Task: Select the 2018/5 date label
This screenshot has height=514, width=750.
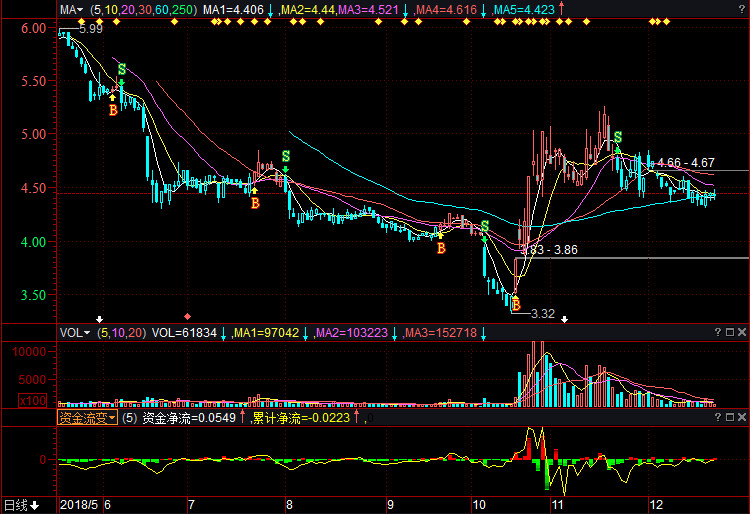Action: pos(79,505)
